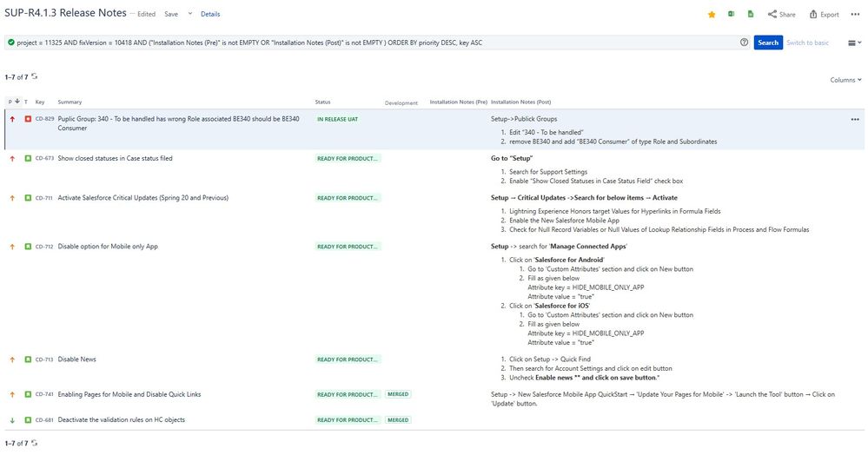
Task: Click the highest priority arrow on CD-829
Action: pyautogui.click(x=12, y=119)
